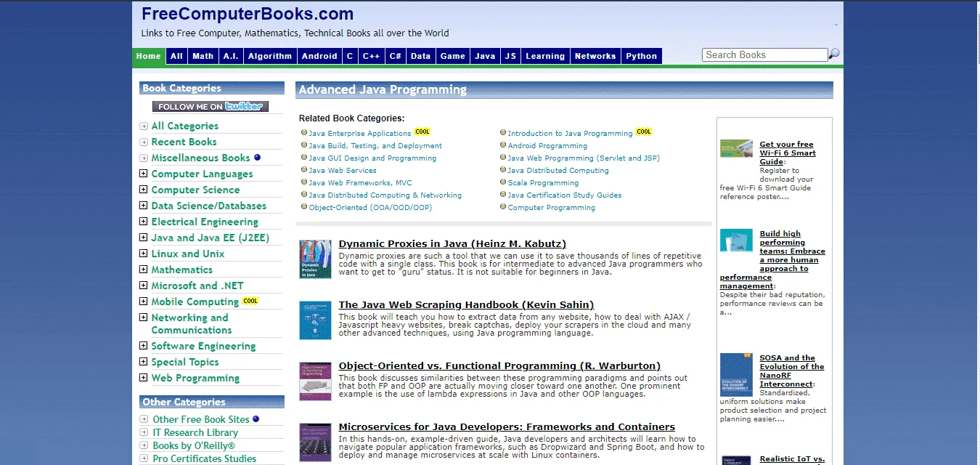980x465 pixels.
Task: Expand the Microsoft and .NET category
Action: pyautogui.click(x=144, y=286)
